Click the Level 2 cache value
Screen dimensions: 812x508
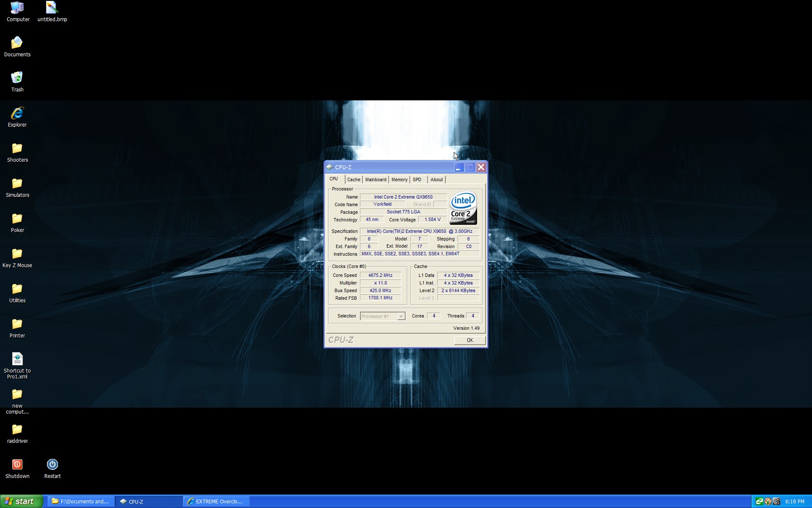coord(458,290)
